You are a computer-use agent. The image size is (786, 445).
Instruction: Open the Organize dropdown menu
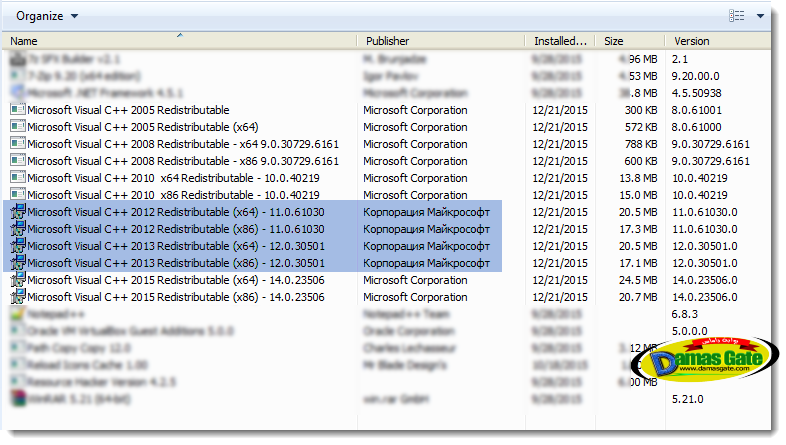[47, 16]
